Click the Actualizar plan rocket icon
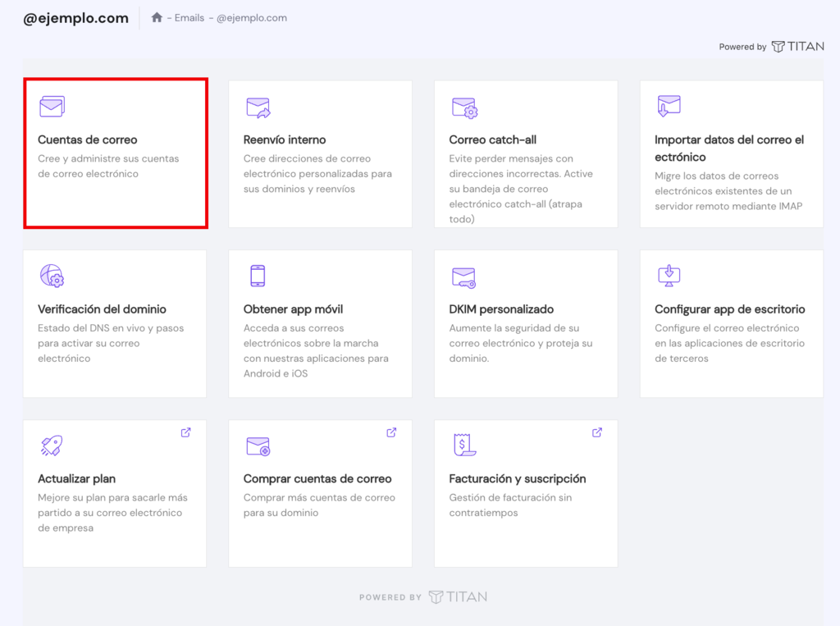This screenshot has height=626, width=840. pyautogui.click(x=52, y=446)
